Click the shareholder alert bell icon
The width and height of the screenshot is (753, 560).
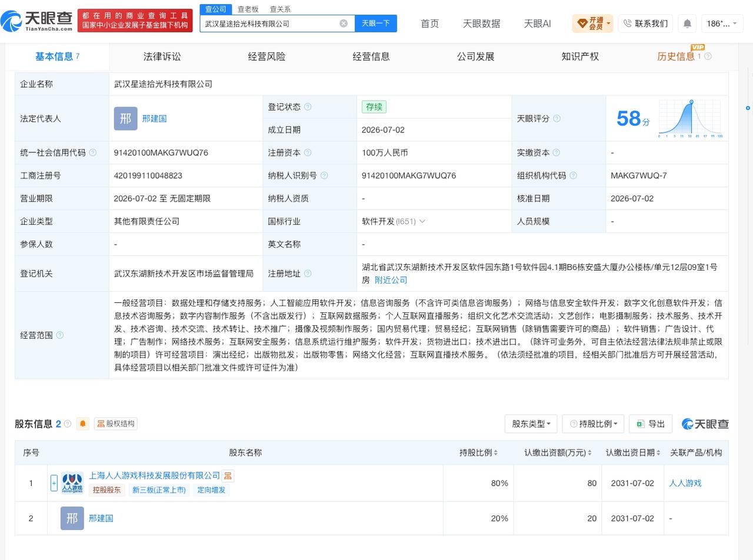pos(83,424)
